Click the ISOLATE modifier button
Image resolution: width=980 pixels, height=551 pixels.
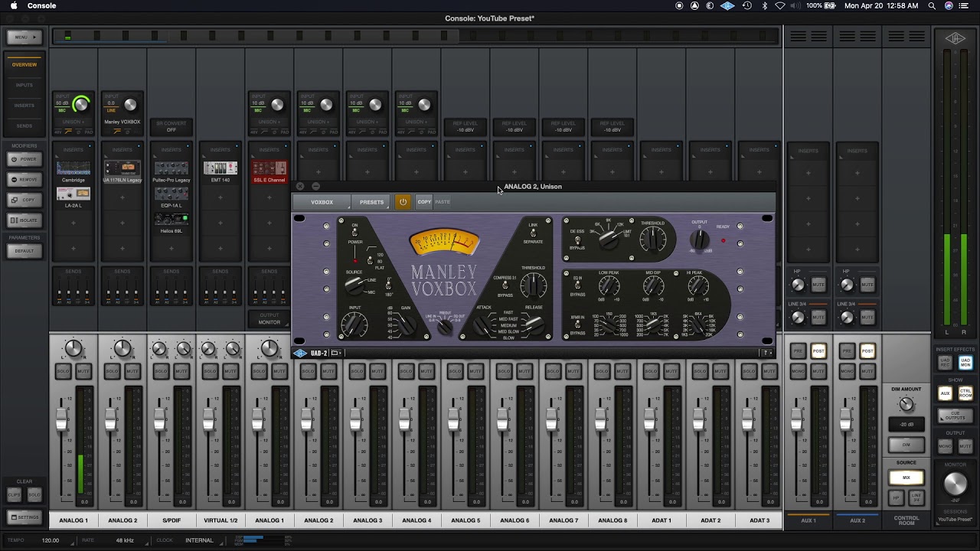coord(24,220)
